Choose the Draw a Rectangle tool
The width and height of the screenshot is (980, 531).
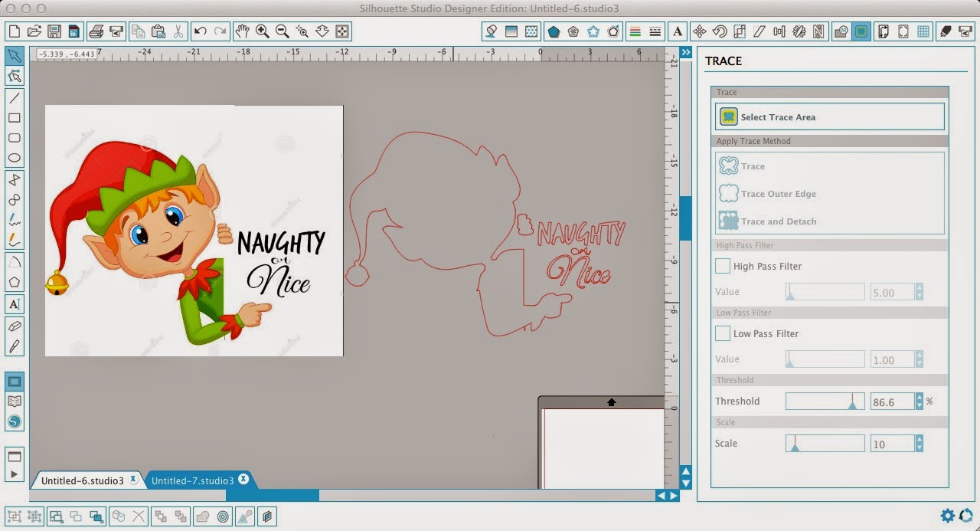14,118
